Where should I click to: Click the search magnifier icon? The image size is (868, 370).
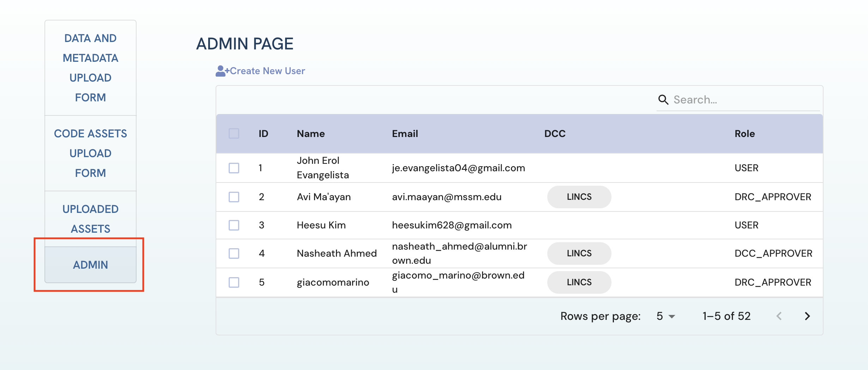click(x=663, y=100)
